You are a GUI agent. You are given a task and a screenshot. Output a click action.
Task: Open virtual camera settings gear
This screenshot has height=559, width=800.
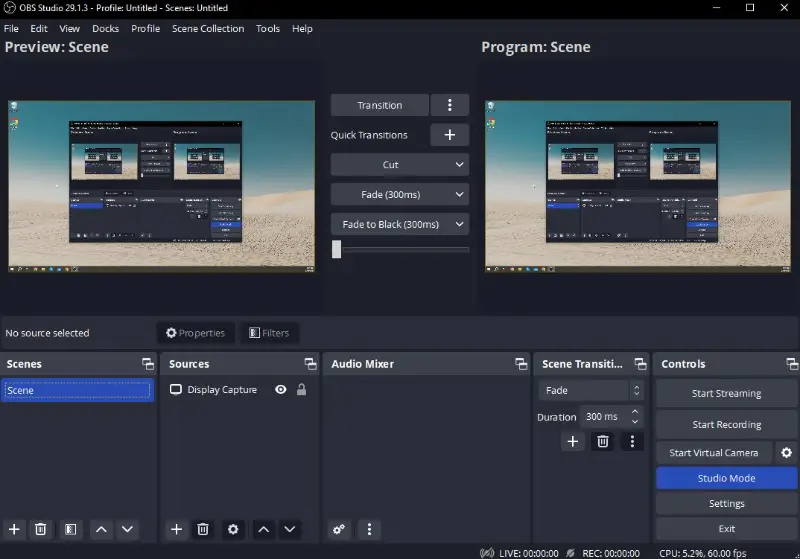click(x=786, y=452)
